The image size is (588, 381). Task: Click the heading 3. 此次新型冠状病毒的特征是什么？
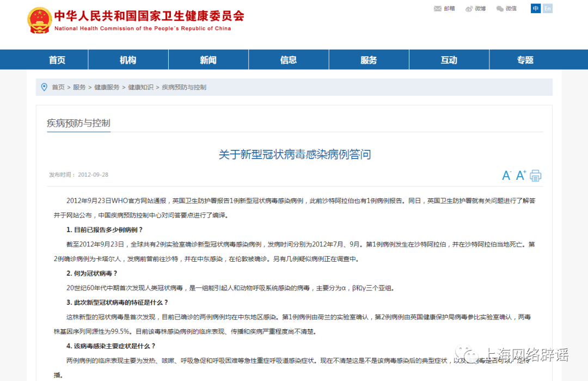[x=118, y=303]
